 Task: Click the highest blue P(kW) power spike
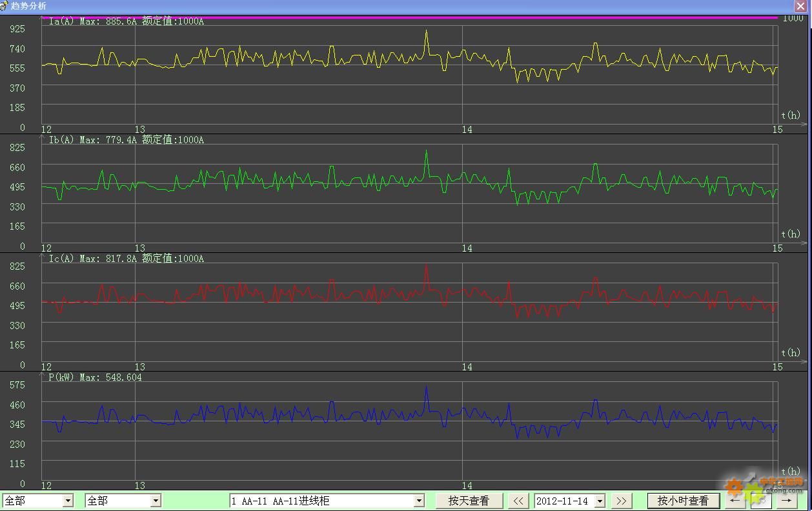click(x=426, y=387)
